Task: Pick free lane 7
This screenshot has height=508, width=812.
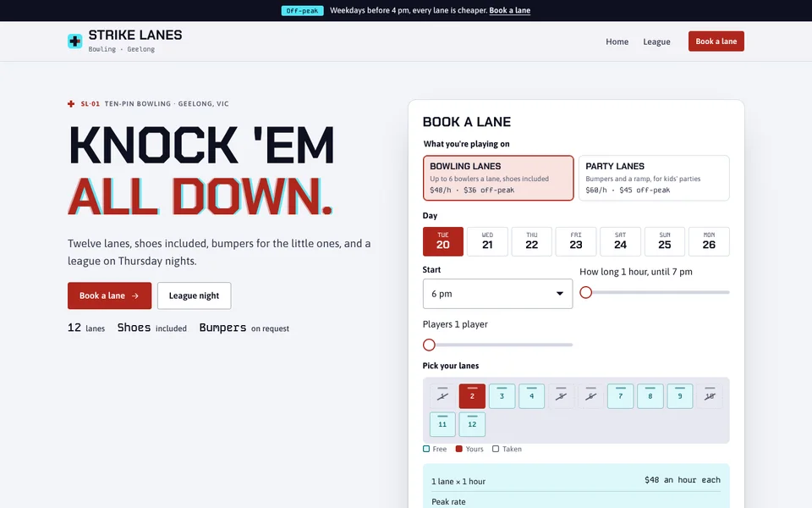Action: (x=620, y=396)
